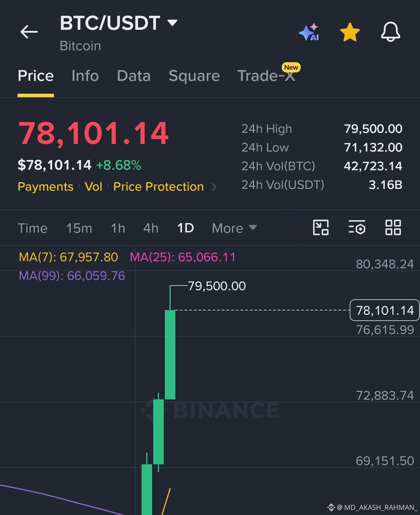Open price alerts with the bell icon
The width and height of the screenshot is (420, 515).
point(391,32)
